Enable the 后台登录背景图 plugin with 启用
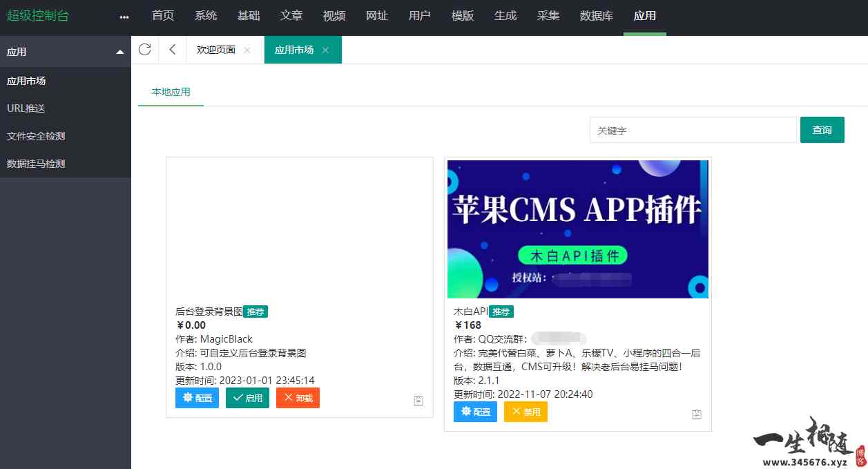The width and height of the screenshot is (868, 469). tap(247, 397)
